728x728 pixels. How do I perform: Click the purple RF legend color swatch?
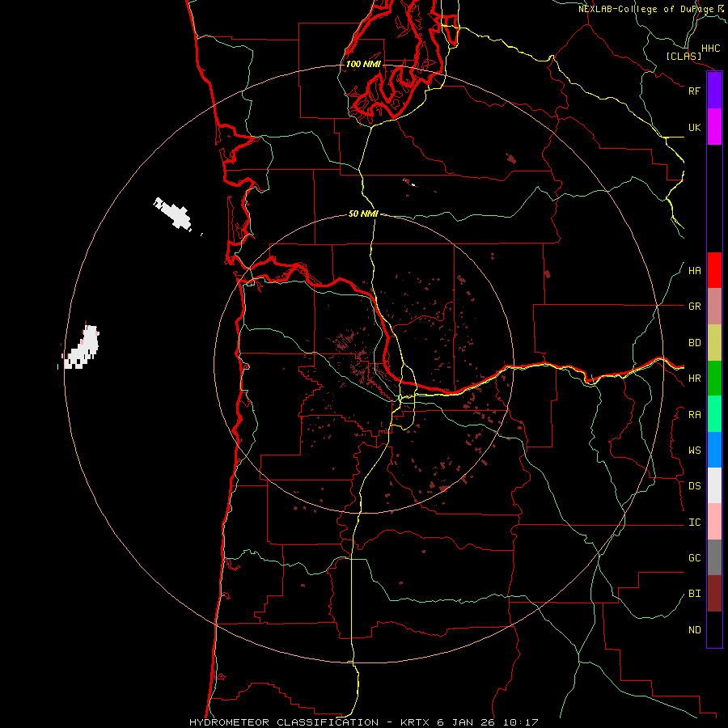point(714,91)
